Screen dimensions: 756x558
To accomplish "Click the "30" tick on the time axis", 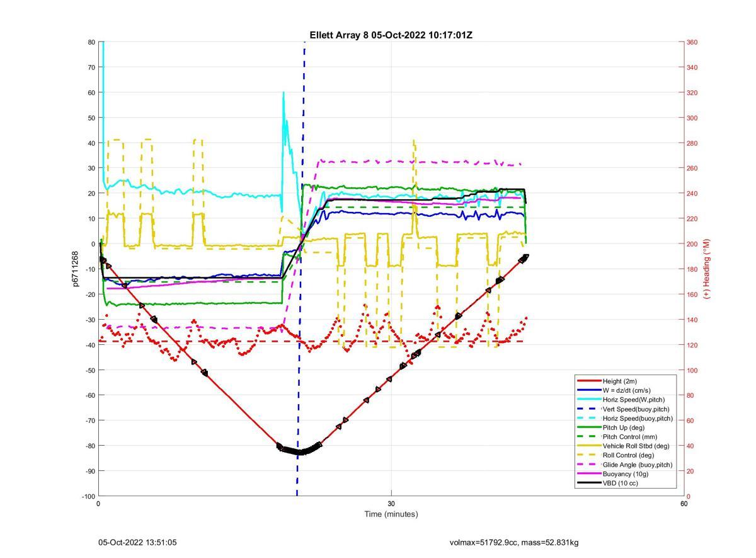I will click(391, 504).
